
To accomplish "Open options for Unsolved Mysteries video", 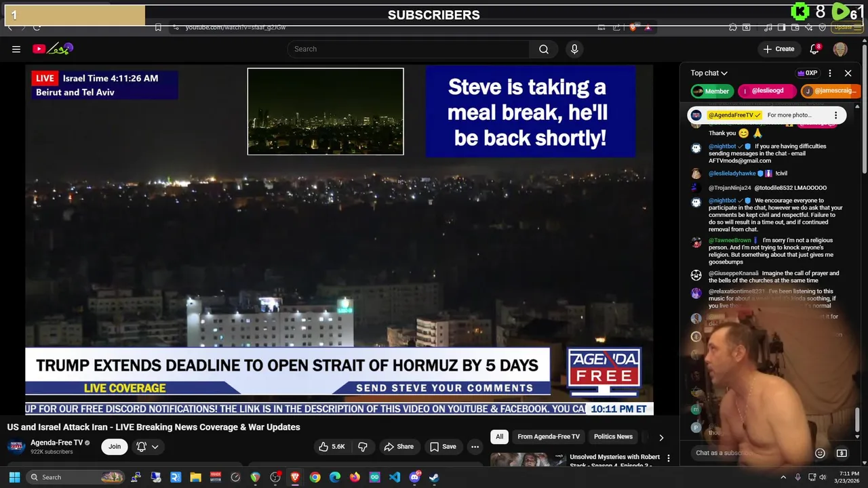I will click(x=668, y=458).
